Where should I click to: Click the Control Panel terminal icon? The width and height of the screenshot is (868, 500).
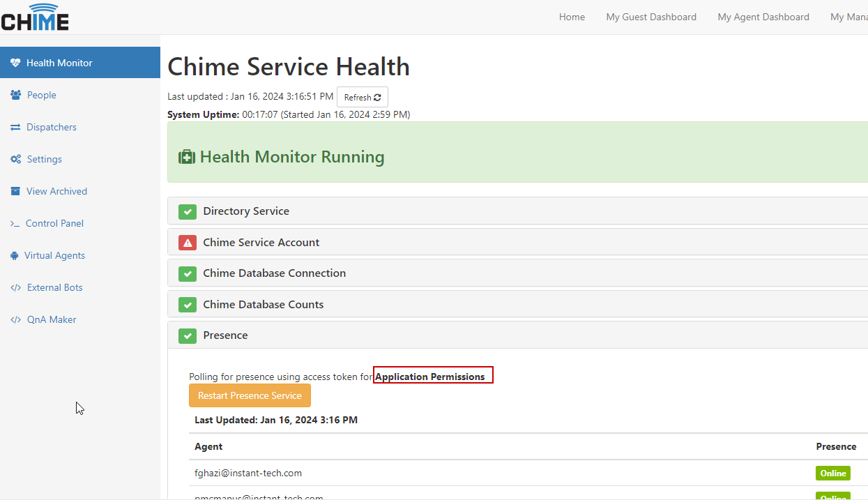[15, 223]
